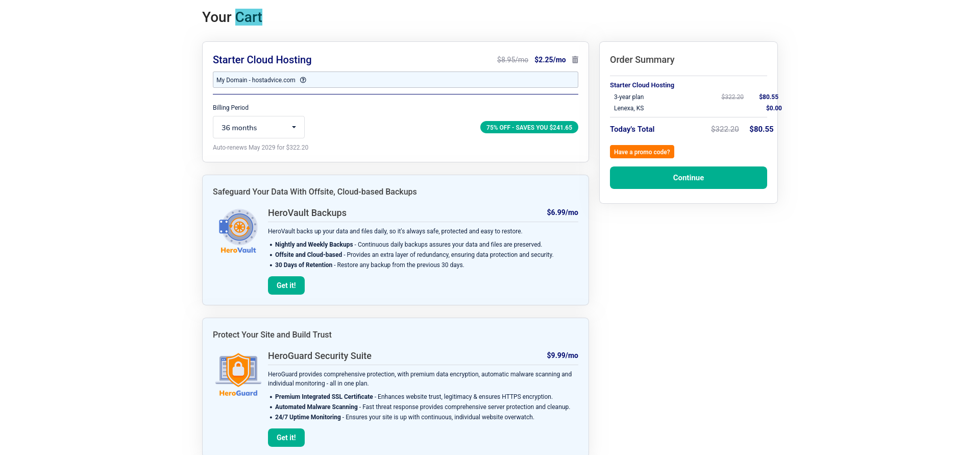This screenshot has height=455, width=980.
Task: Click the 3-year plan line item
Action: [629, 97]
